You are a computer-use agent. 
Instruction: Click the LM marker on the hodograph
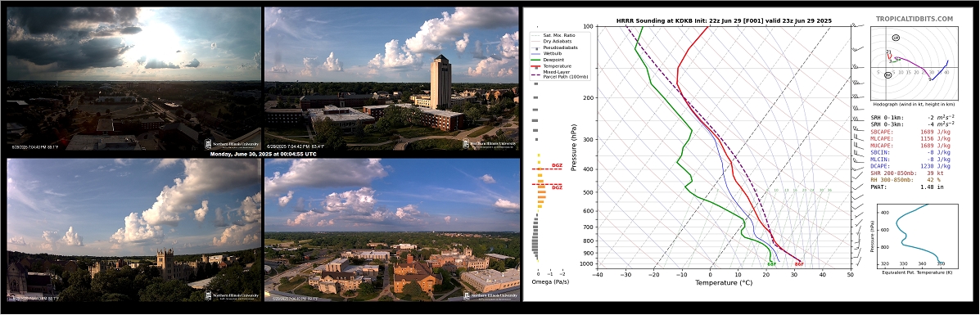[x=896, y=38]
